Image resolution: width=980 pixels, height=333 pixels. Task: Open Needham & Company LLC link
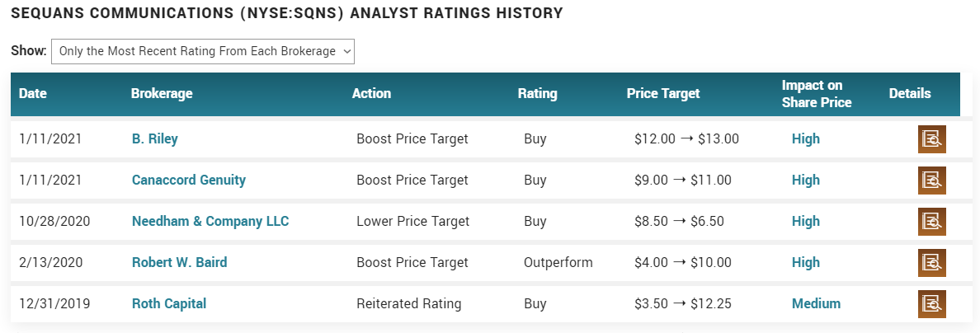[x=210, y=221]
